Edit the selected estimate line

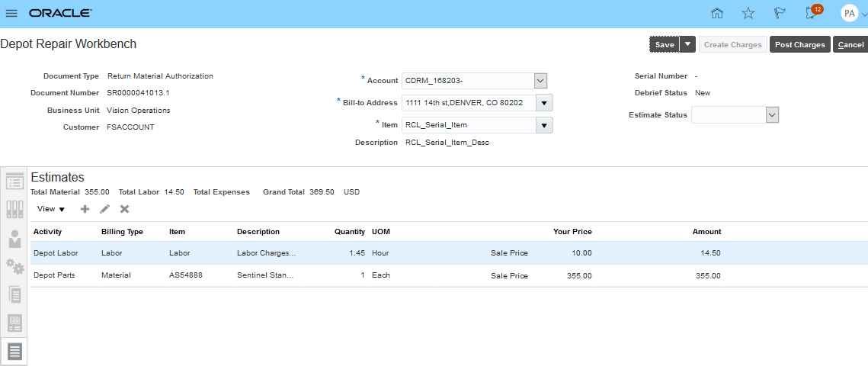click(104, 209)
